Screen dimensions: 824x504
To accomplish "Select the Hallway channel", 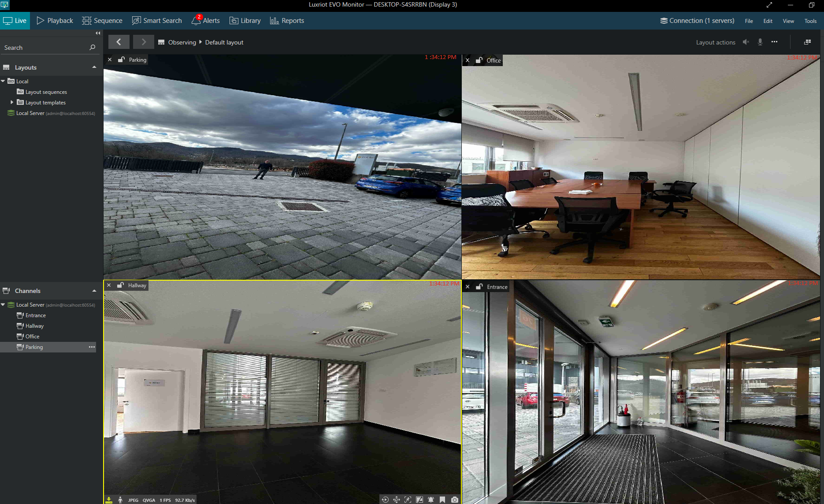I will coord(30,326).
